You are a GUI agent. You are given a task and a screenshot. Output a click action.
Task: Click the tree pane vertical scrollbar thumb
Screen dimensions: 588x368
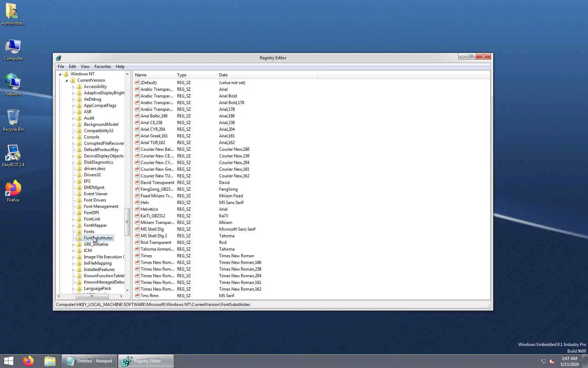point(127,222)
